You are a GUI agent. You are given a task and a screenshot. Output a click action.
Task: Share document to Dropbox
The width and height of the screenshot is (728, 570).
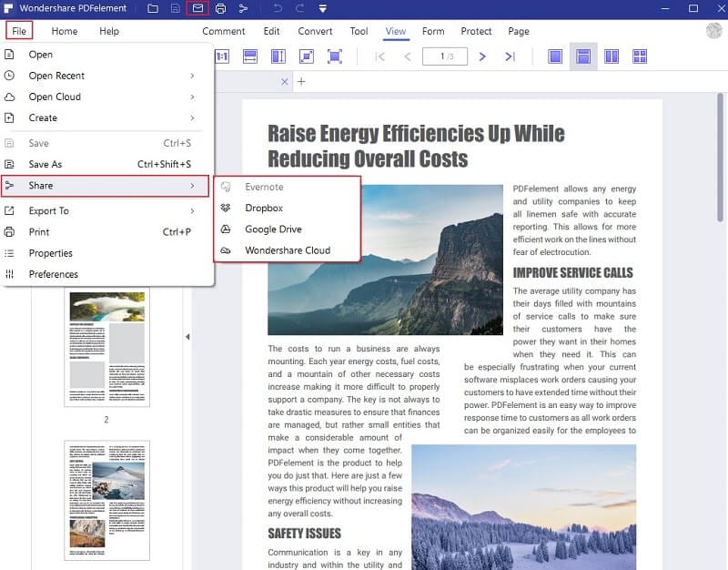tap(288, 209)
